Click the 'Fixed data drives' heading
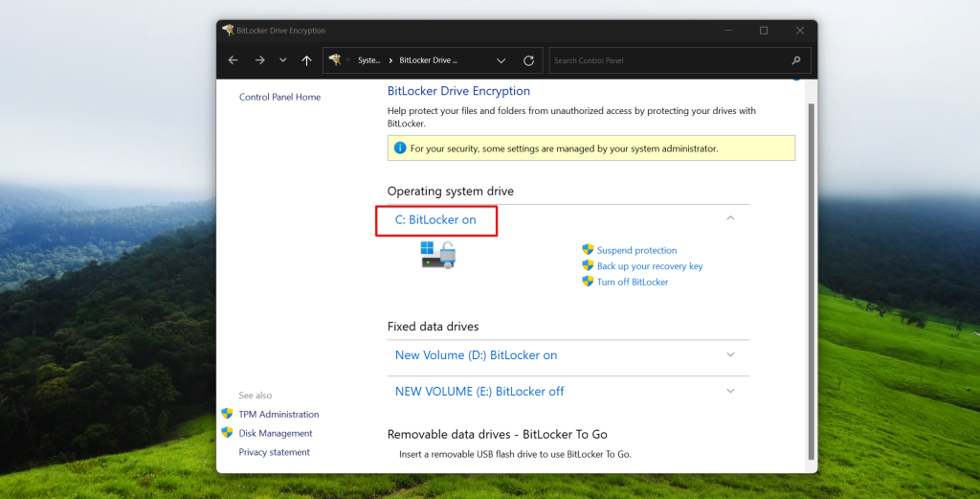980x499 pixels. (434, 327)
